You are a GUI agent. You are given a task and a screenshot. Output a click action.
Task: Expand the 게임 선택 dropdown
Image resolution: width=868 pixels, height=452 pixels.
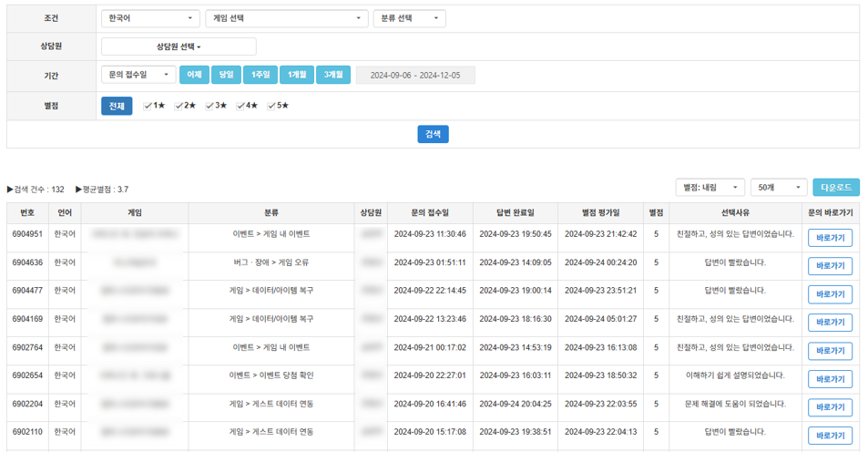(286, 18)
